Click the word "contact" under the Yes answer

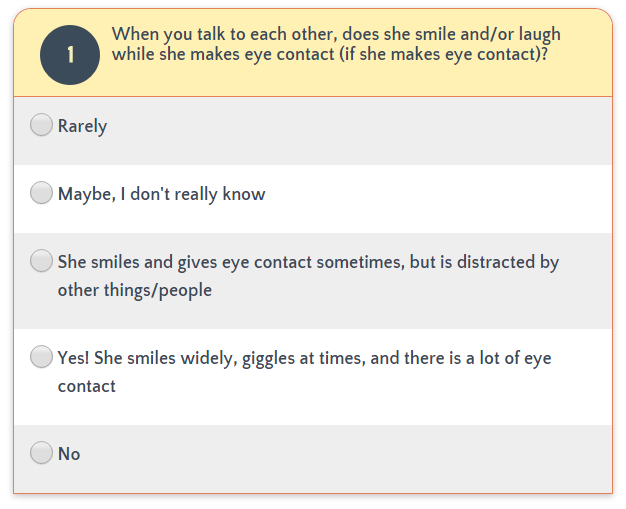pyautogui.click(x=87, y=386)
